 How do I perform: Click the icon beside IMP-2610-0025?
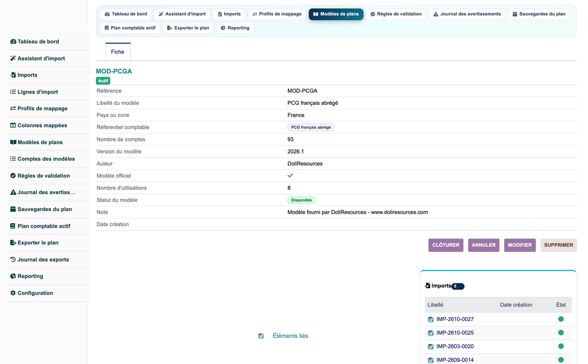(431, 333)
